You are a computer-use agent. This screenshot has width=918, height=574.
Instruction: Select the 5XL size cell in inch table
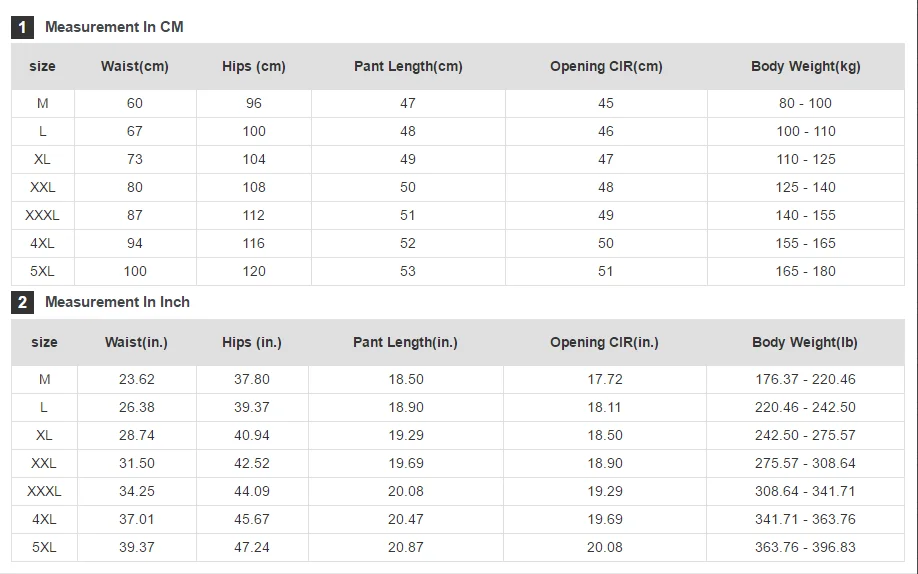44,547
